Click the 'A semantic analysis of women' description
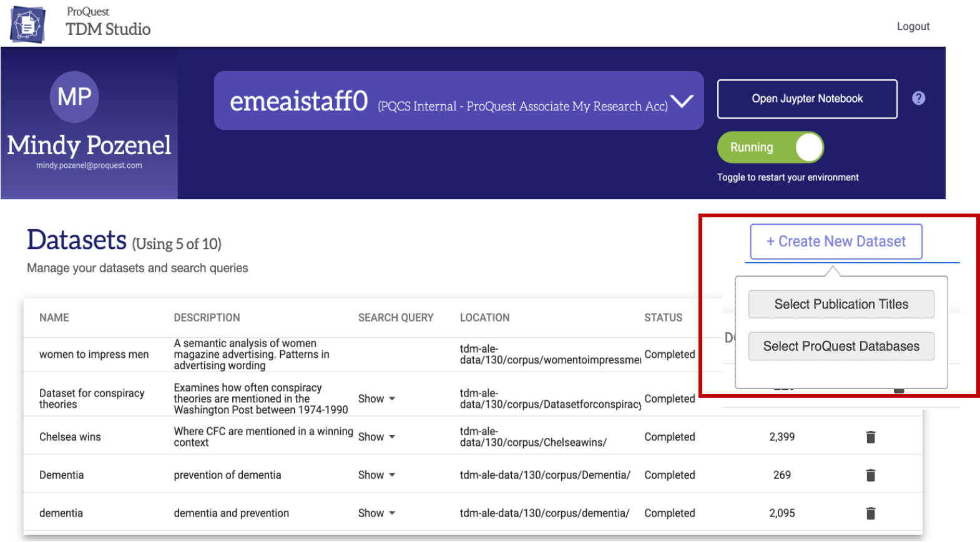The image size is (980, 542). click(x=252, y=355)
